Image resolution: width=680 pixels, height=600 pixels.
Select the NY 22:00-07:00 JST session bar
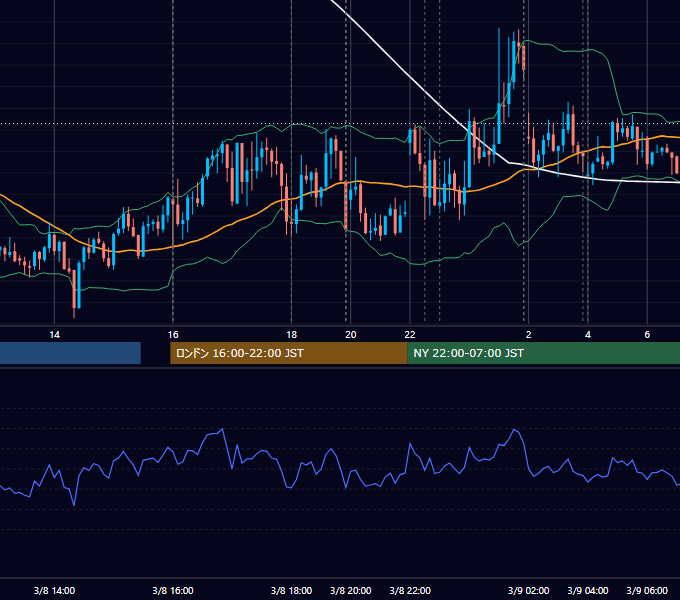pos(544,353)
